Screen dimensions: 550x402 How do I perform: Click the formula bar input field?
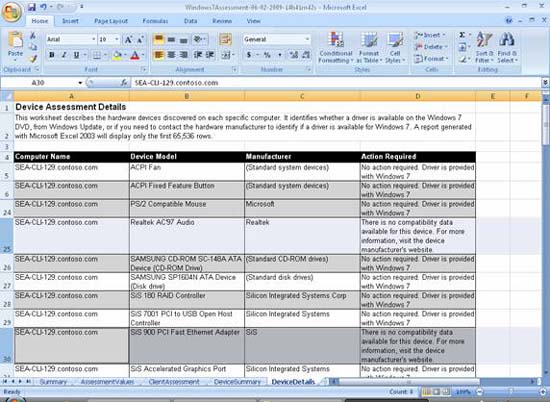pos(337,83)
